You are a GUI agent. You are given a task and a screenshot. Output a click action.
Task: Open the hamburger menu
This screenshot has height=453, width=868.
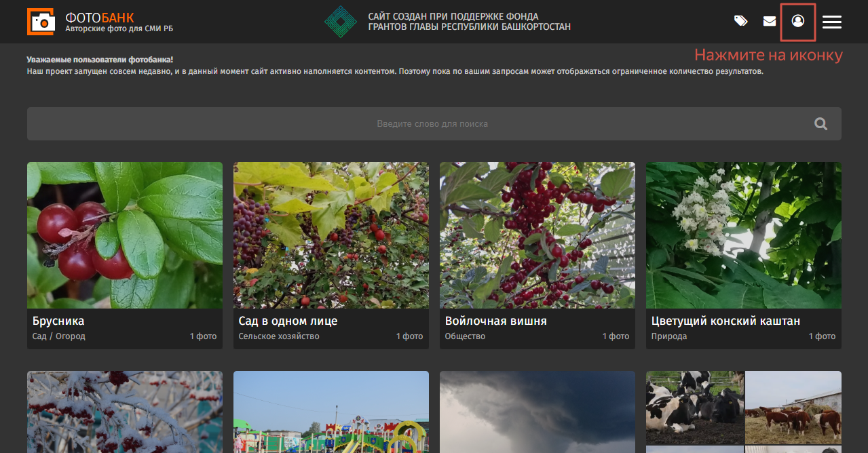(x=832, y=22)
